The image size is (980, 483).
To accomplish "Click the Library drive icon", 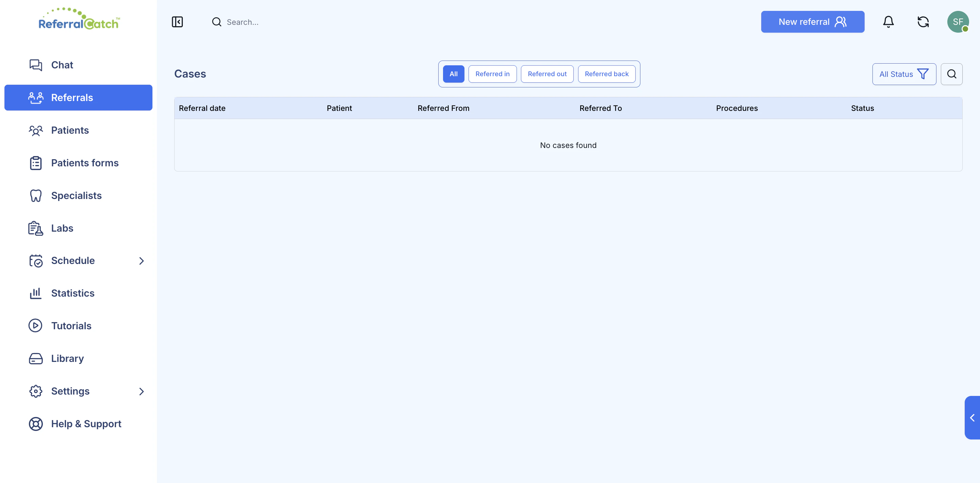I will pos(36,359).
